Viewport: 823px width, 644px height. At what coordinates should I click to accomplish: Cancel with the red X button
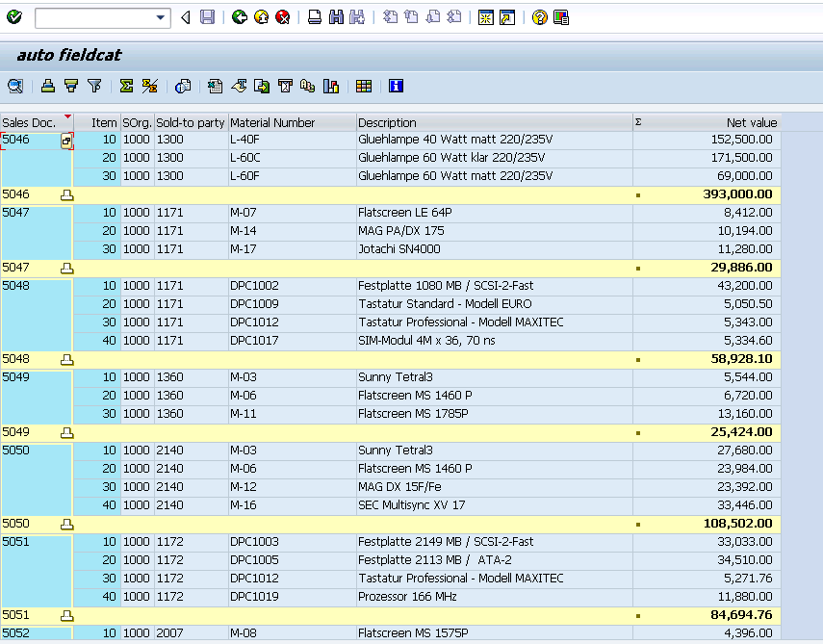pyautogui.click(x=284, y=16)
